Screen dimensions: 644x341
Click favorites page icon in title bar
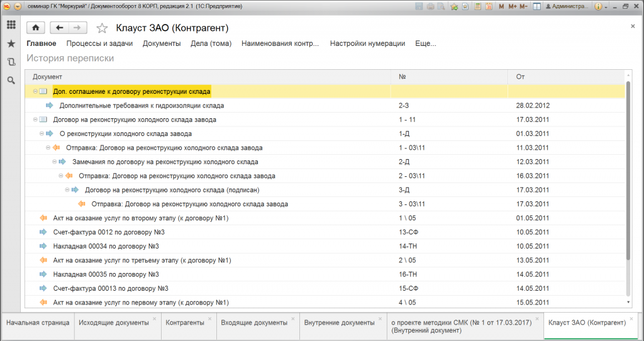coord(465,6)
